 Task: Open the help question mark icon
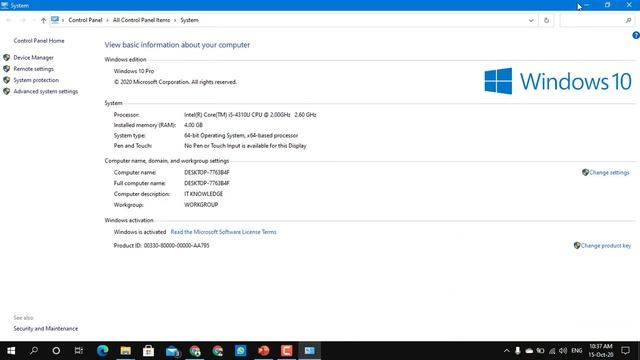(636, 36)
